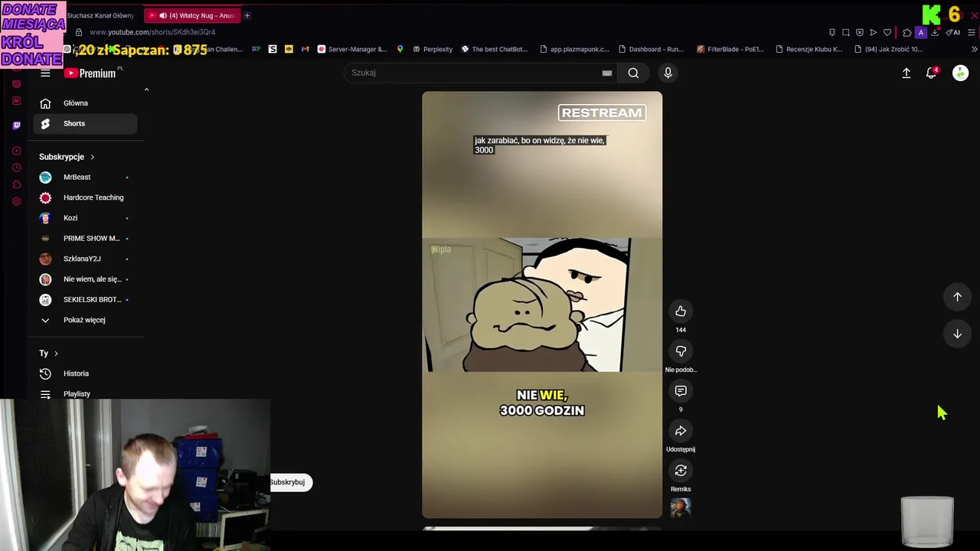Open the Server-Manager bookmark
The width and height of the screenshot is (980, 551).
click(352, 49)
